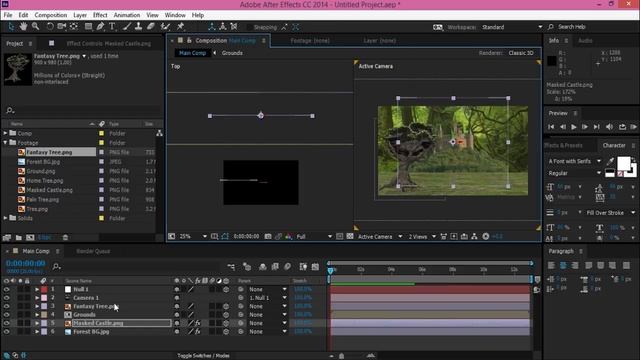Select the Eraser tool

(x=151, y=27)
